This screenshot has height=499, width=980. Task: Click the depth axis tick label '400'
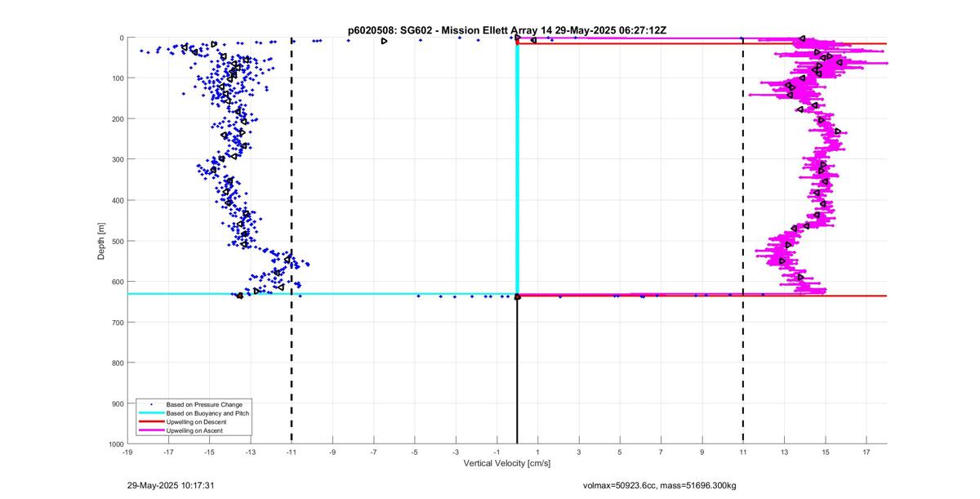[x=118, y=200]
